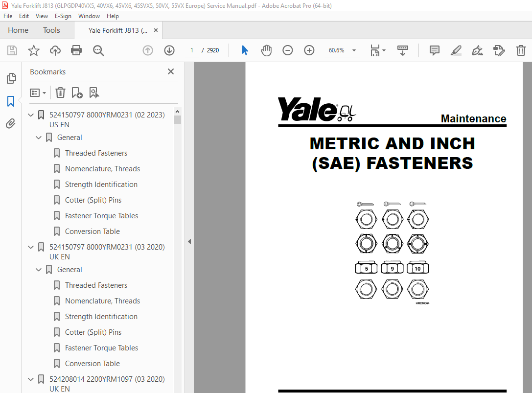Image resolution: width=532 pixels, height=393 pixels.
Task: Open the attachments paperclip panel
Action: [x=10, y=123]
